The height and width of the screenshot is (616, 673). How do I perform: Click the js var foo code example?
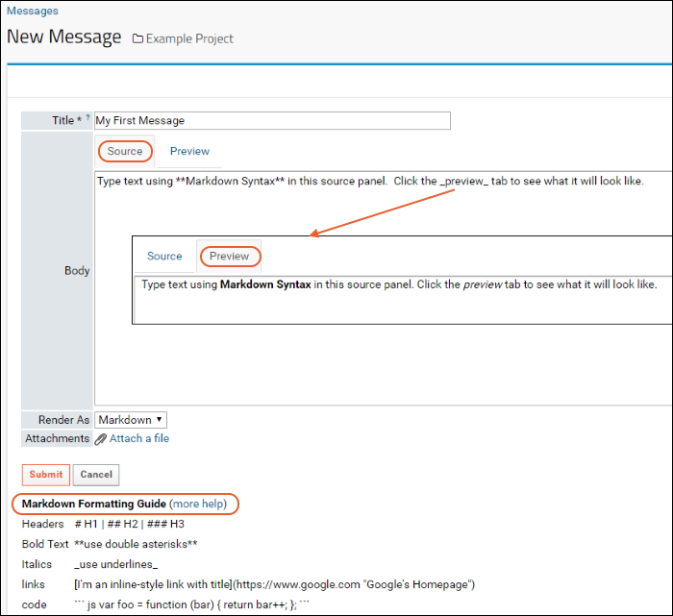[192, 604]
